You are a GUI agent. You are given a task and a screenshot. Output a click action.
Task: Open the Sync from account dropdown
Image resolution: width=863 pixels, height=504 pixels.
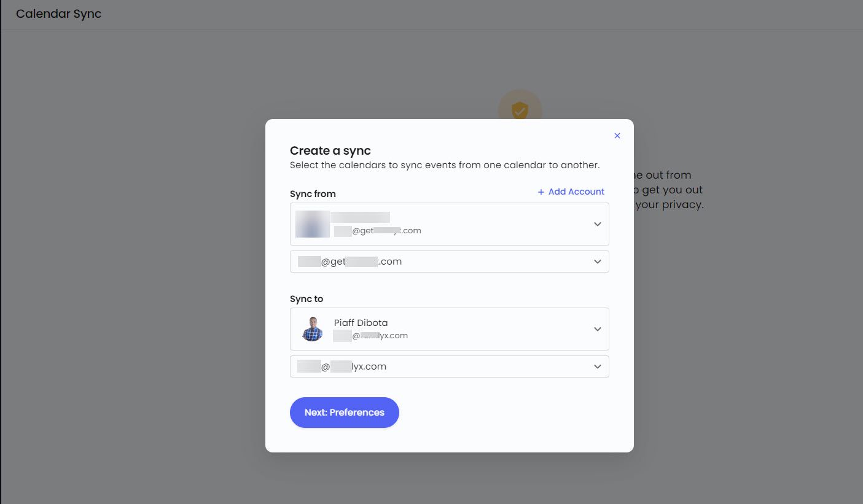point(449,224)
